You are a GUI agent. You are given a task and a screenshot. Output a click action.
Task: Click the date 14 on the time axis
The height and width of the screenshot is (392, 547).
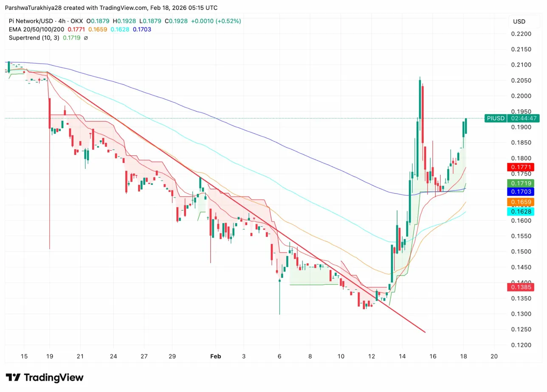click(x=402, y=356)
